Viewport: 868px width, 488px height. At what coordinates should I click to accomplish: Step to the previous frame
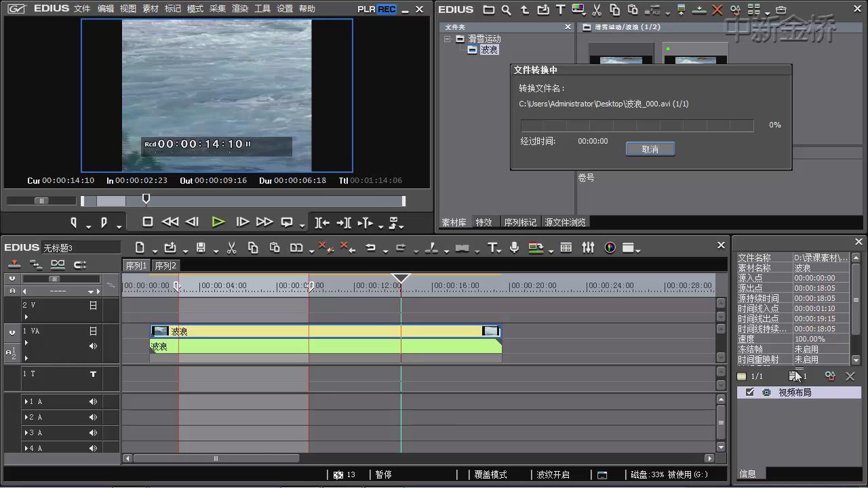pyautogui.click(x=193, y=222)
